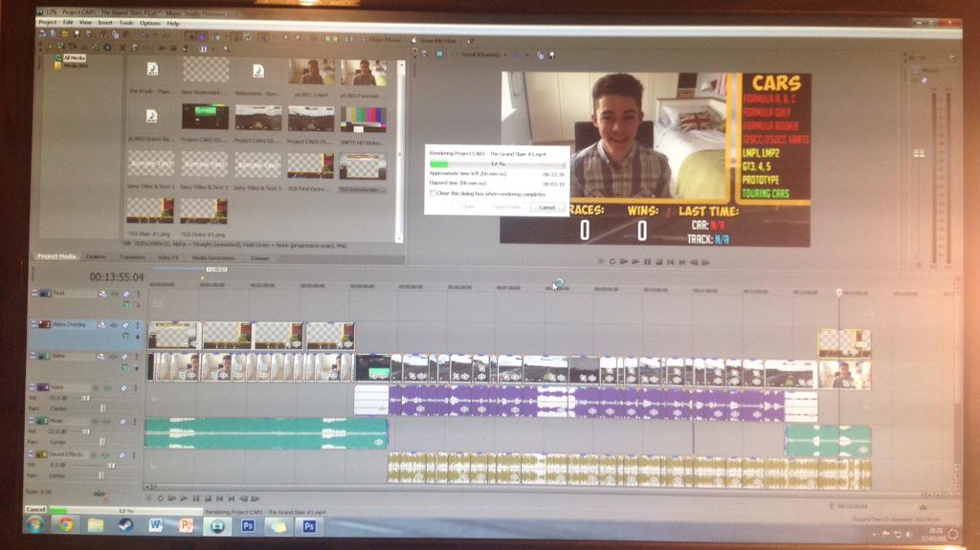Screen dimensions: 980x550
Task: Switch to the Transitions tab
Action: click(x=132, y=257)
